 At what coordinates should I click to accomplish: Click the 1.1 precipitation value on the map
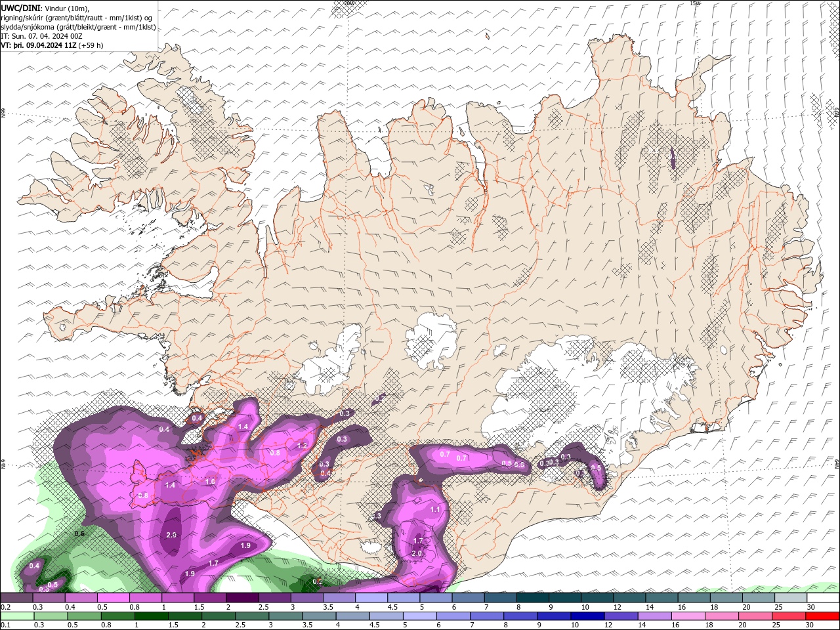(x=435, y=509)
